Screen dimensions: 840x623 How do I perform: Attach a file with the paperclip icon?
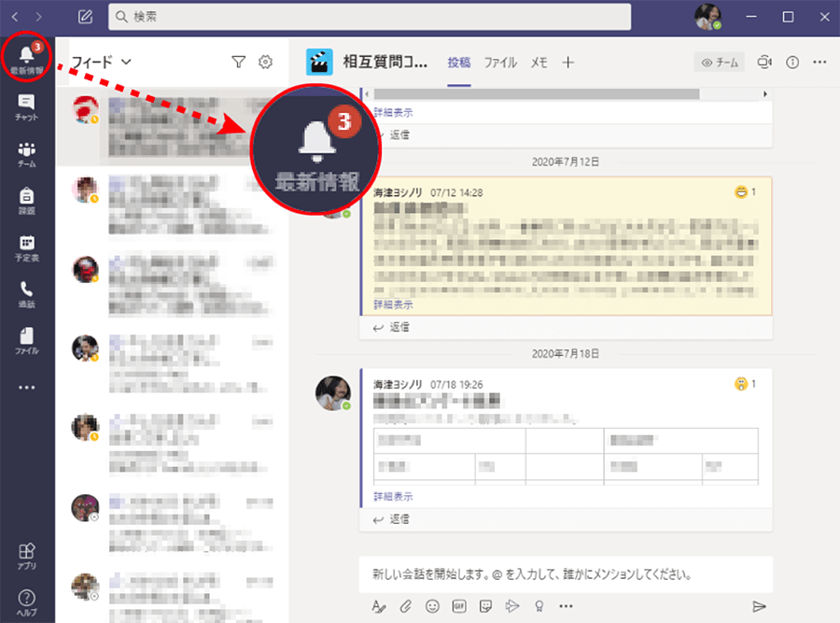coord(406,606)
